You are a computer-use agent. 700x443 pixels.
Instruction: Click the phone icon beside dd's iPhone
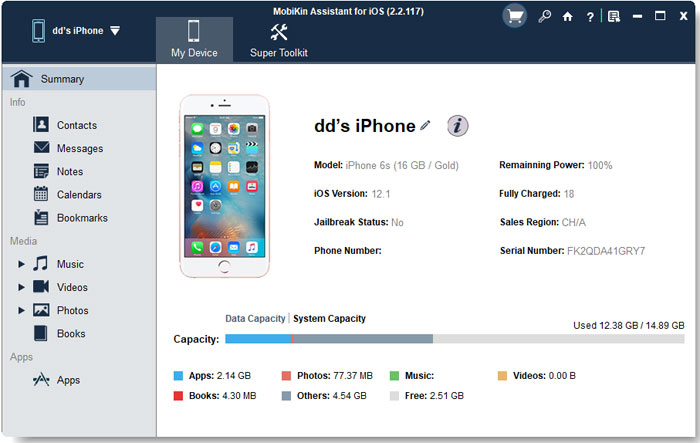[x=38, y=31]
